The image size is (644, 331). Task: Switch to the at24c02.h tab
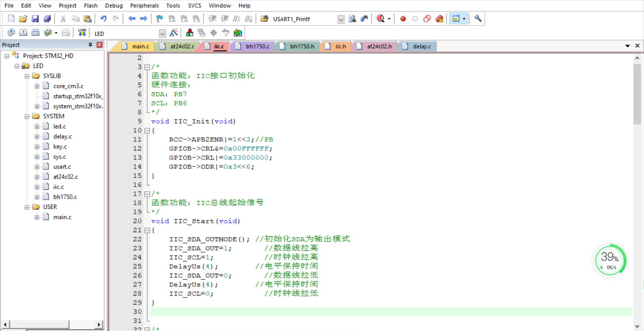(x=374, y=46)
